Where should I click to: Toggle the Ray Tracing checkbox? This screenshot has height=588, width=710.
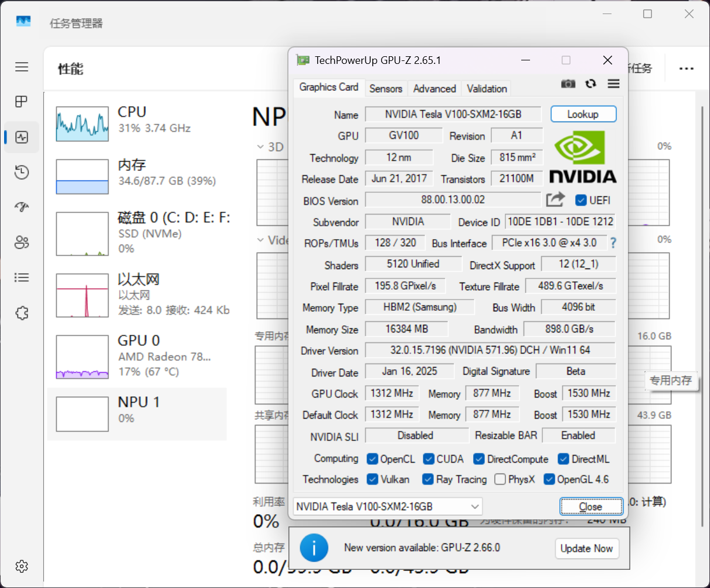[x=428, y=479]
